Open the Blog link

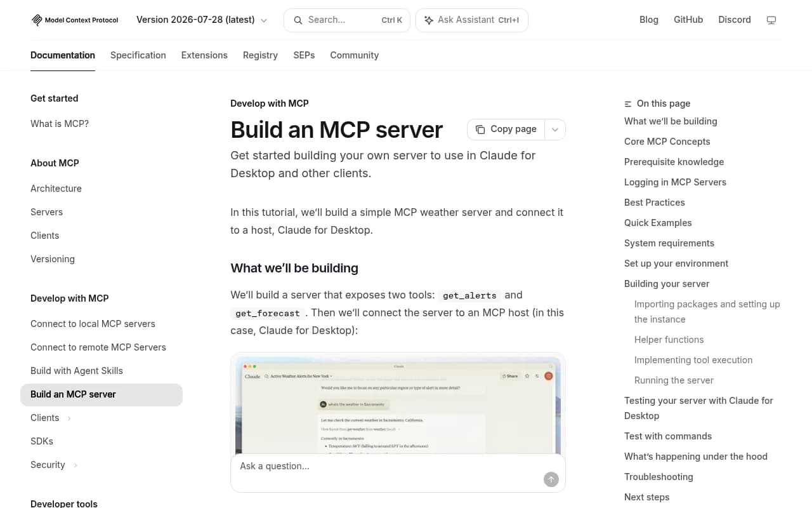tap(649, 20)
